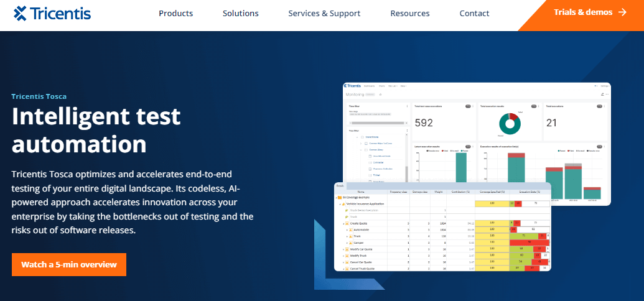Collapse the Coverage Example folder node
Viewport: 644px width, 301px height.
(336, 198)
